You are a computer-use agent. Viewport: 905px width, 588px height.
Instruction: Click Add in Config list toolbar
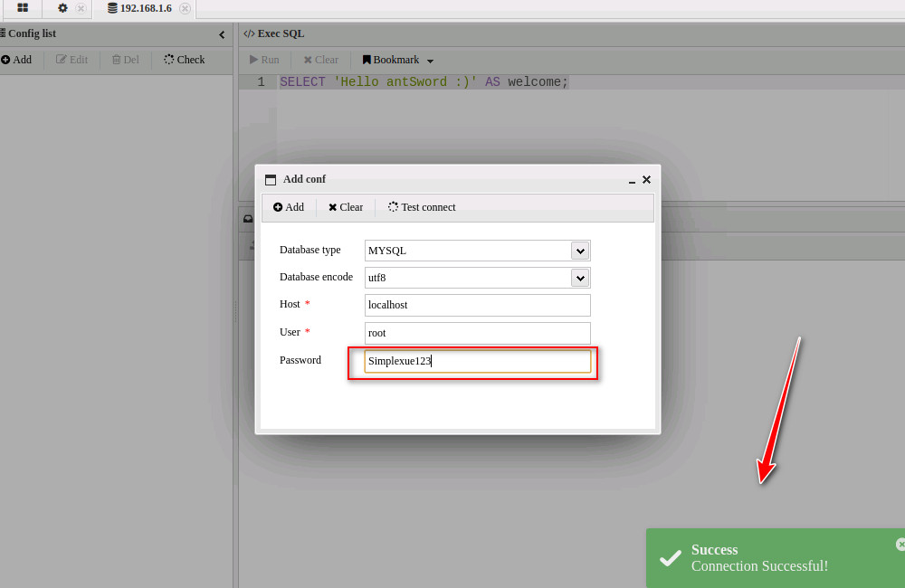[x=16, y=60]
